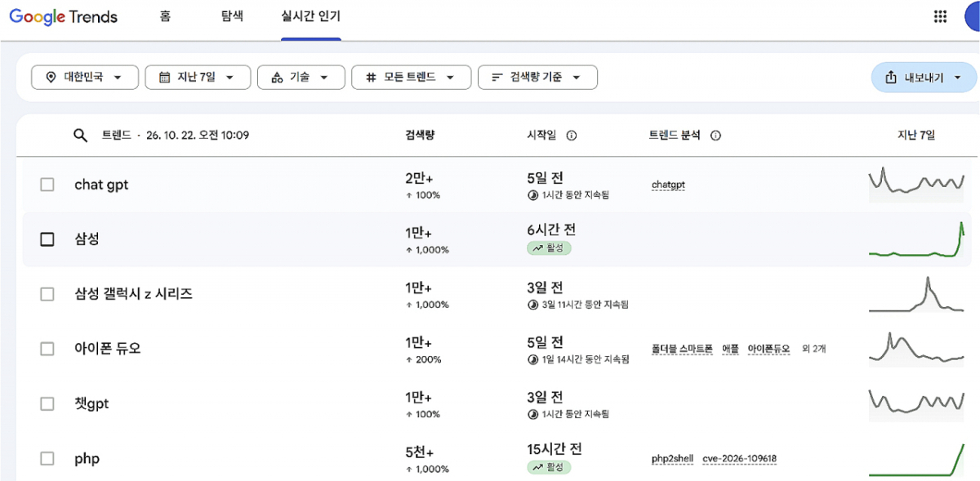This screenshot has height=481, width=980.
Task: Open the chat gpt trend row
Action: (x=100, y=185)
